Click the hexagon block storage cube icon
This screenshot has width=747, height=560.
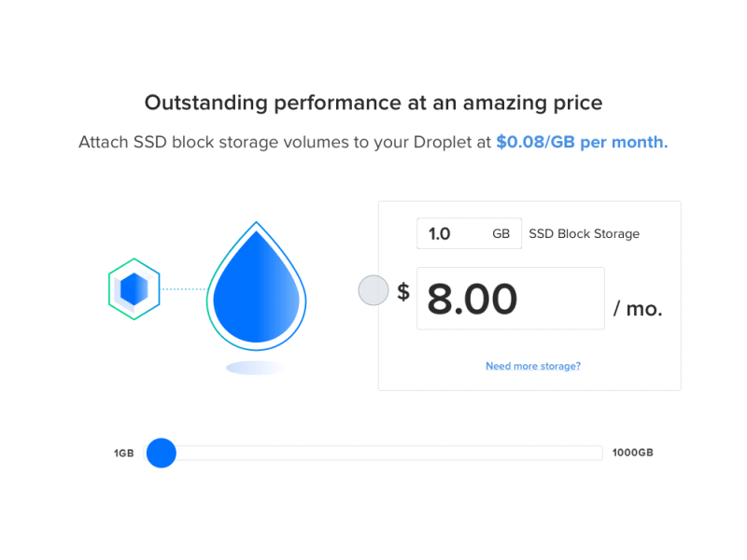click(x=134, y=289)
